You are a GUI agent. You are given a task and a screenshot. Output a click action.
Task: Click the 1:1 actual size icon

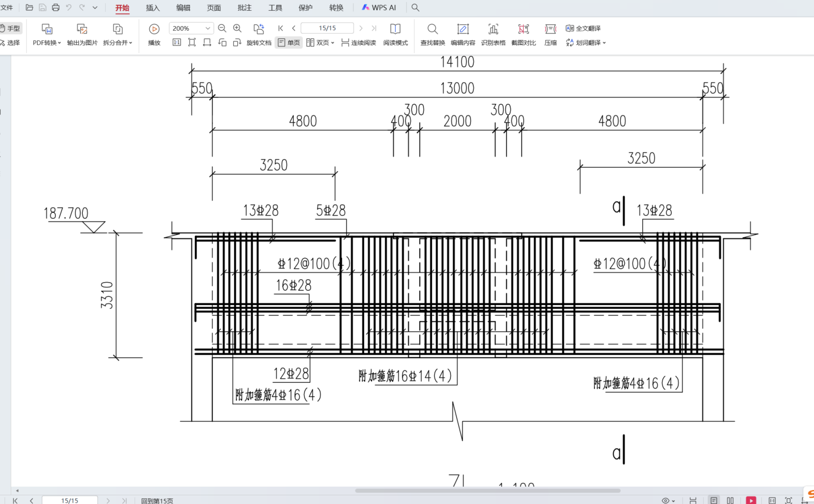(176, 42)
